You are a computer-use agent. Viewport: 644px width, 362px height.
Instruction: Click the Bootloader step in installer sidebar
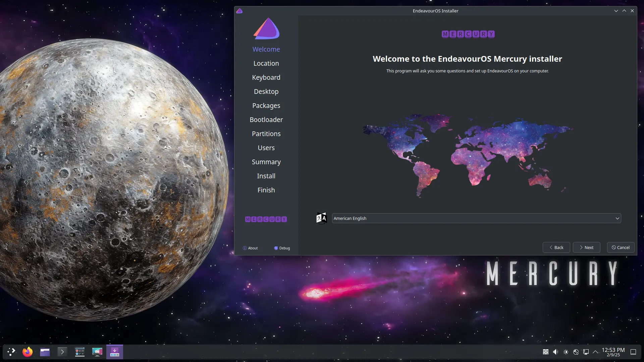[x=266, y=119]
